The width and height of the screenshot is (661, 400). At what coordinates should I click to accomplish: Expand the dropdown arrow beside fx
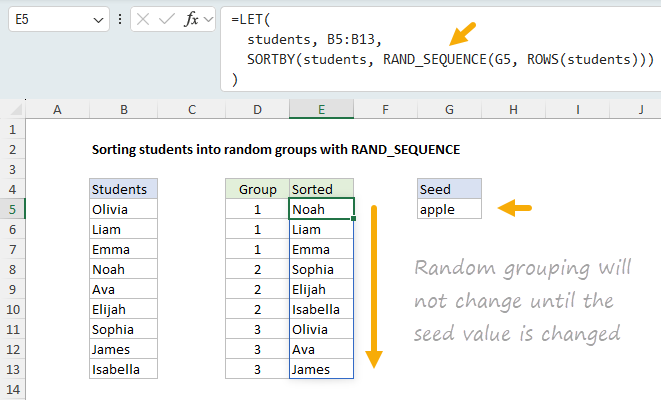point(208,19)
